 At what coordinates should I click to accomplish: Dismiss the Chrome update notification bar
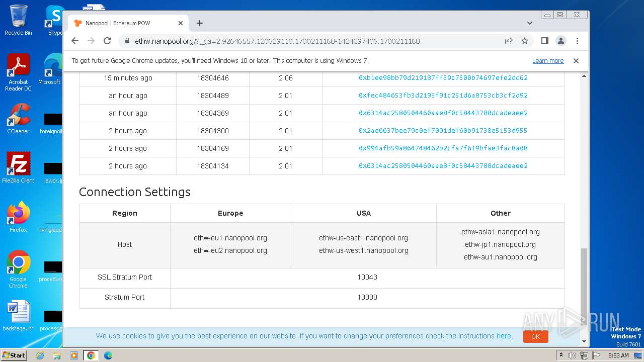point(576,61)
